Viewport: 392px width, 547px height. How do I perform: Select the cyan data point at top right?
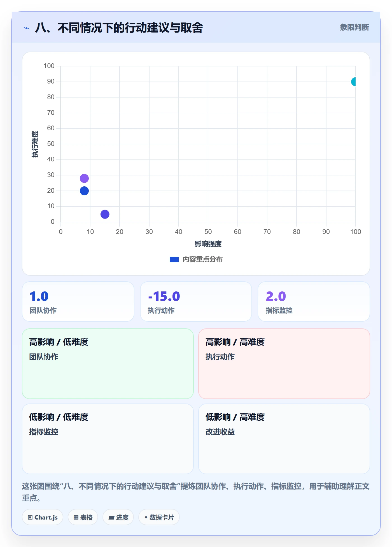[354, 82]
